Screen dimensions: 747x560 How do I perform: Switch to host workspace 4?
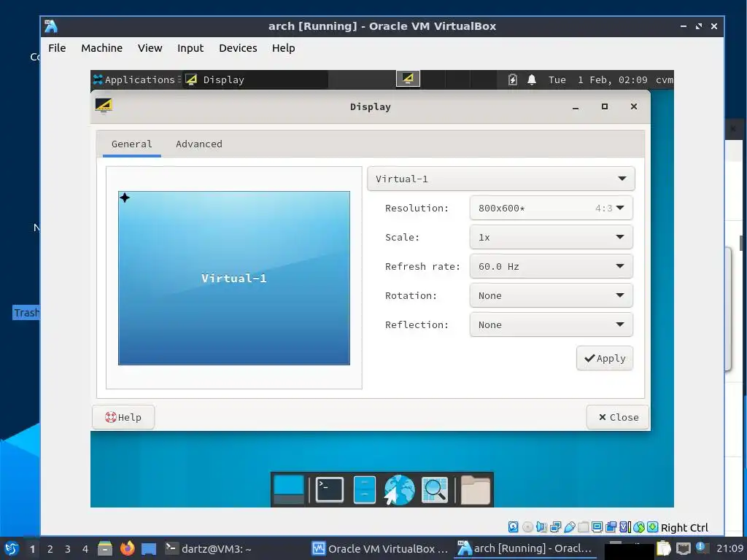[85, 549]
